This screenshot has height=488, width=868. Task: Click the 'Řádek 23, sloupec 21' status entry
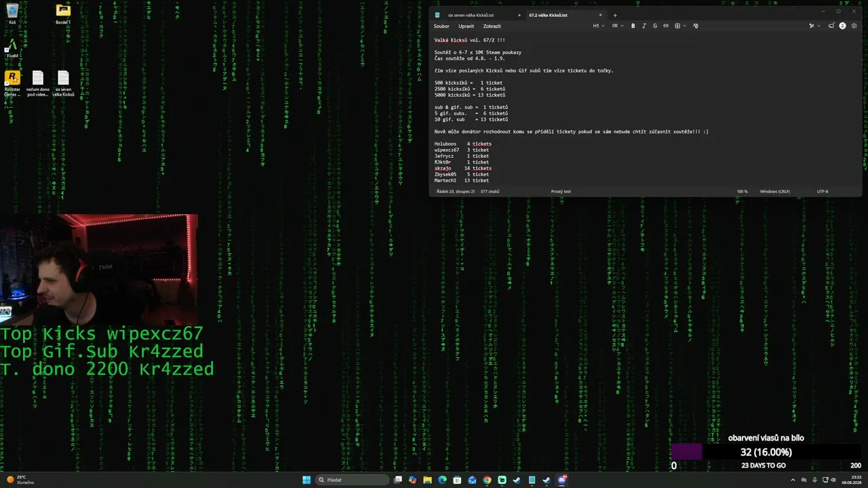[456, 192]
